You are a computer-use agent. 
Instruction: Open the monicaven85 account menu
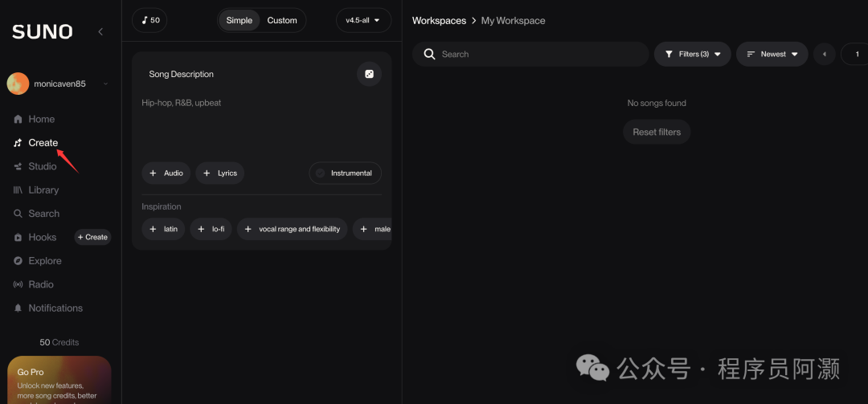coord(58,84)
